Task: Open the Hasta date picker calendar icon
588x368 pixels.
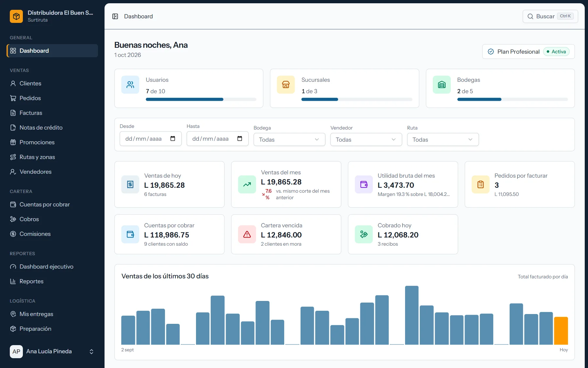Action: (x=240, y=139)
